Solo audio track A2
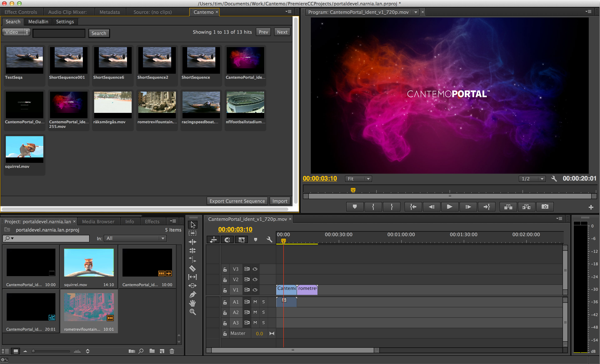Screen dimensions: 600x364 point(264,312)
